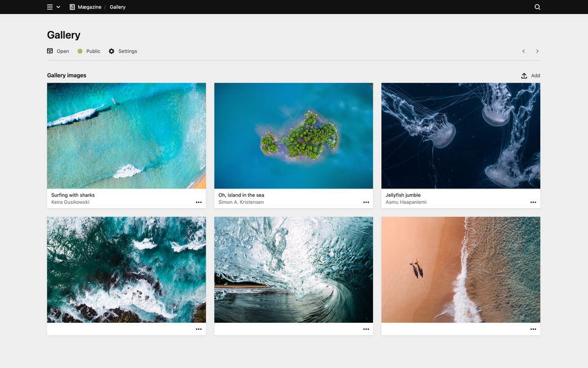Click the island in the sea thumbnail
Viewport: 588px width, 368px height.
[293, 136]
